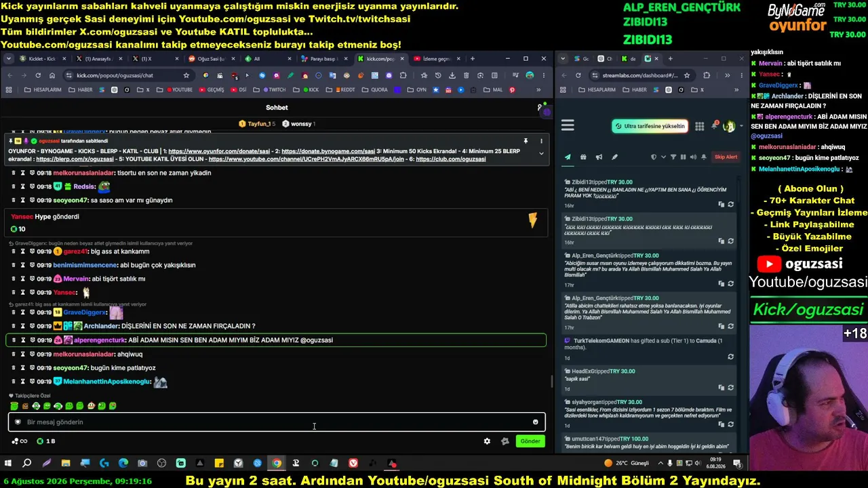Click the streamlabs.com dashboard address bar
The image size is (868, 488).
[641, 75]
